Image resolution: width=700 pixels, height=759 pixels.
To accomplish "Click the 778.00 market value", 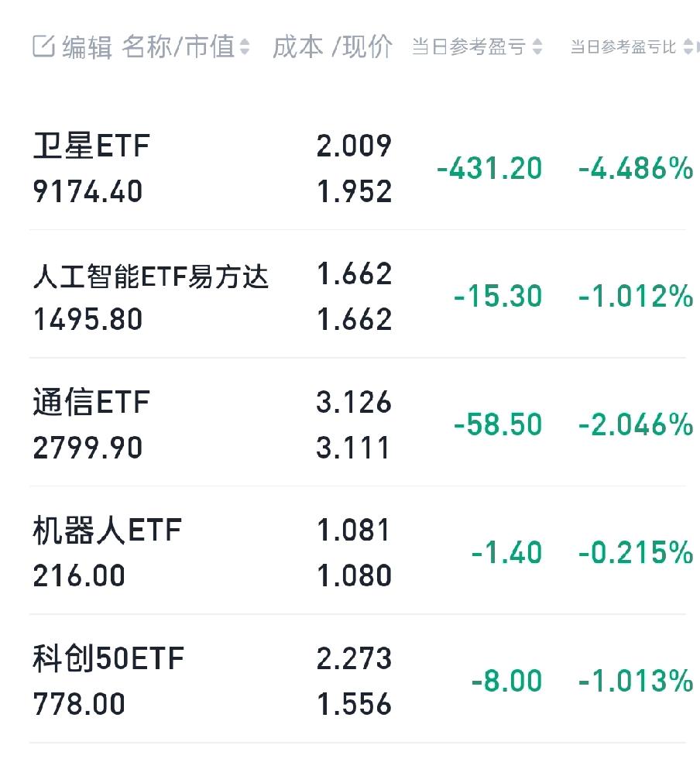I will [79, 704].
